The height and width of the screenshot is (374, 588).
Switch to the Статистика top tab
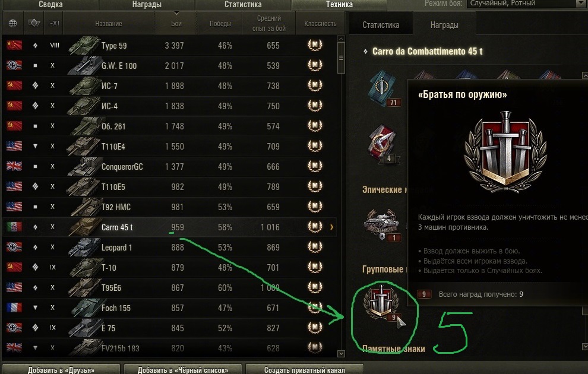coord(243,5)
